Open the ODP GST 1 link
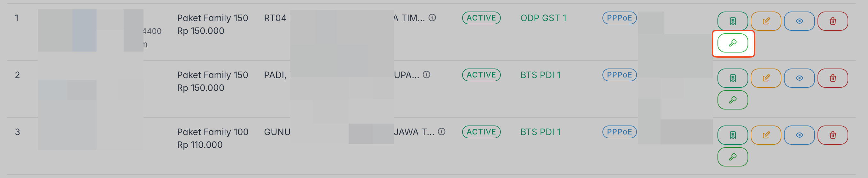868x178 pixels. (x=543, y=18)
